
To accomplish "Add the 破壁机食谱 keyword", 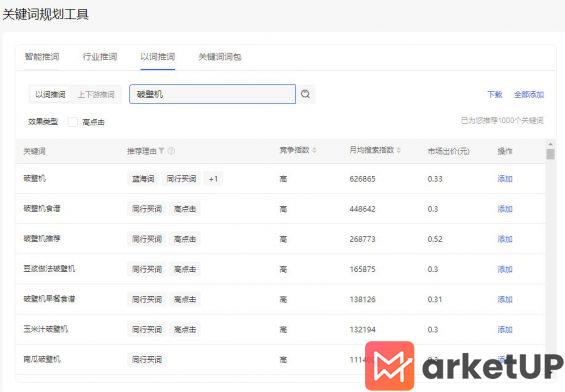I will 505,209.
